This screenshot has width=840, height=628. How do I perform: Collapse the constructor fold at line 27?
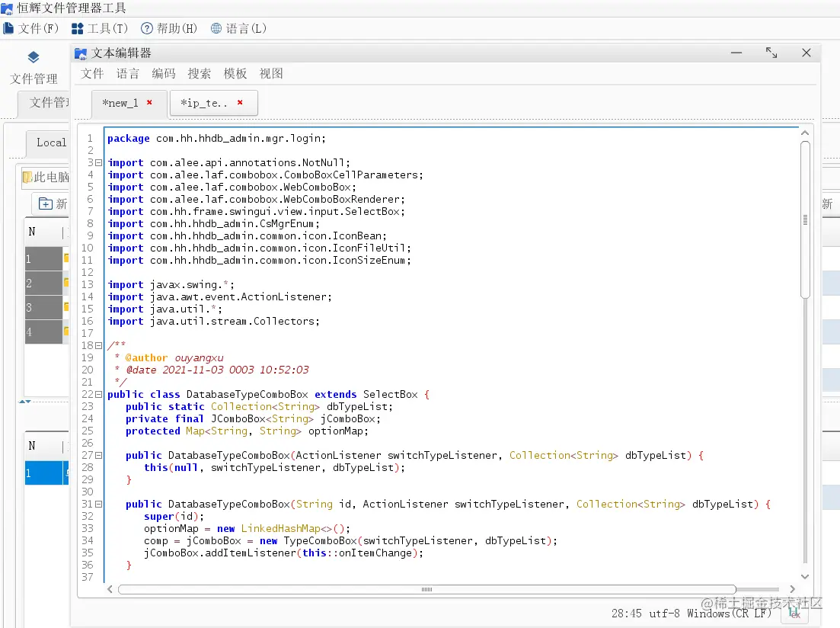pyautogui.click(x=98, y=455)
